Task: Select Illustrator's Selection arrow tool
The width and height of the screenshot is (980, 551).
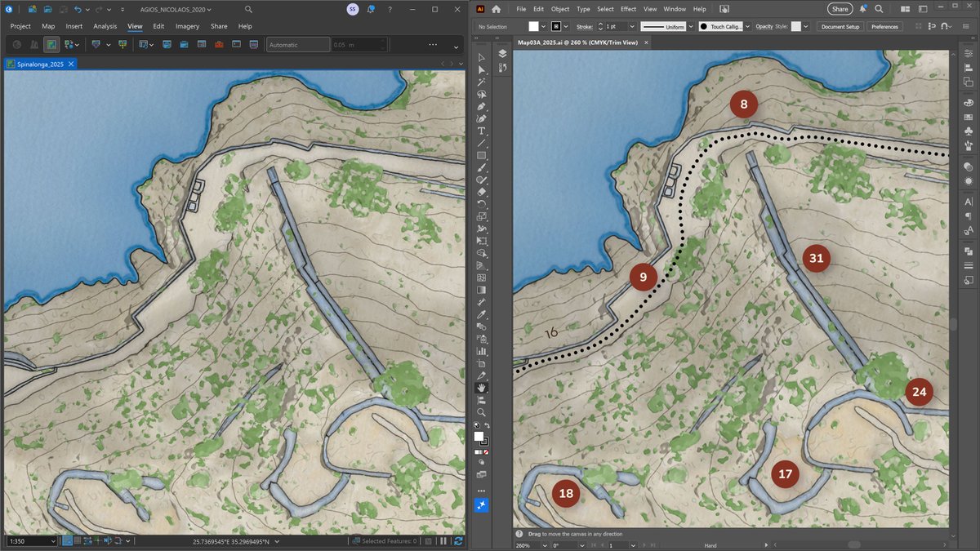Action: 482,56
